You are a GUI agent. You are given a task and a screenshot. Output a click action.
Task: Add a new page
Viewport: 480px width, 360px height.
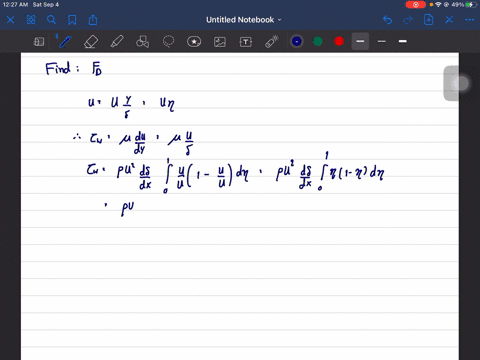[429, 20]
